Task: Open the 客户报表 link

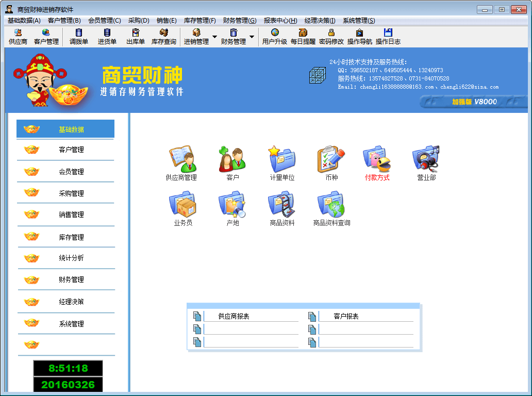Action: click(x=346, y=316)
